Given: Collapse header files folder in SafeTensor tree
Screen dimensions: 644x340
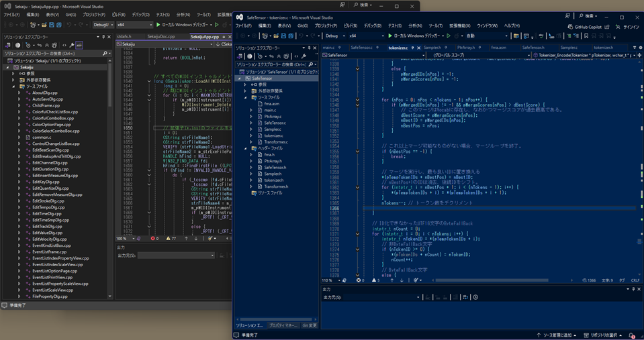Looking at the screenshot, I should (x=246, y=148).
